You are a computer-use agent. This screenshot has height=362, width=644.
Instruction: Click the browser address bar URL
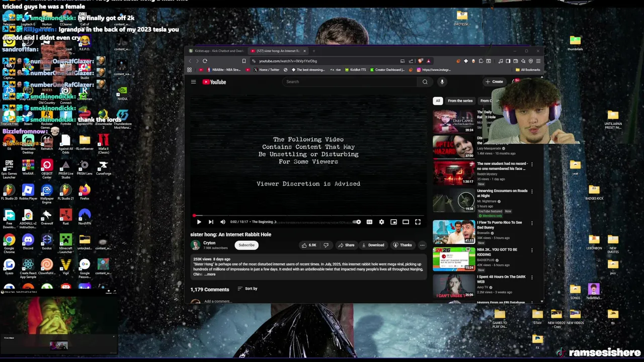click(x=288, y=61)
